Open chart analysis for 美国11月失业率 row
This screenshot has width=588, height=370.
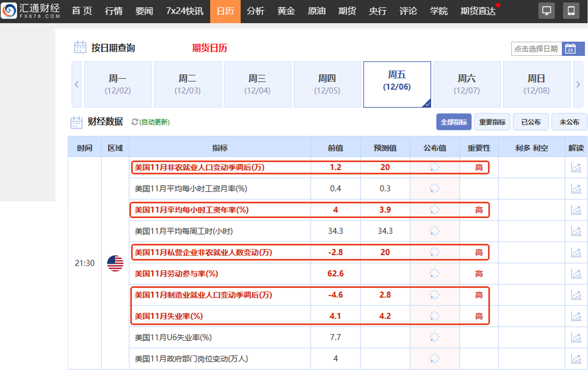(x=576, y=316)
